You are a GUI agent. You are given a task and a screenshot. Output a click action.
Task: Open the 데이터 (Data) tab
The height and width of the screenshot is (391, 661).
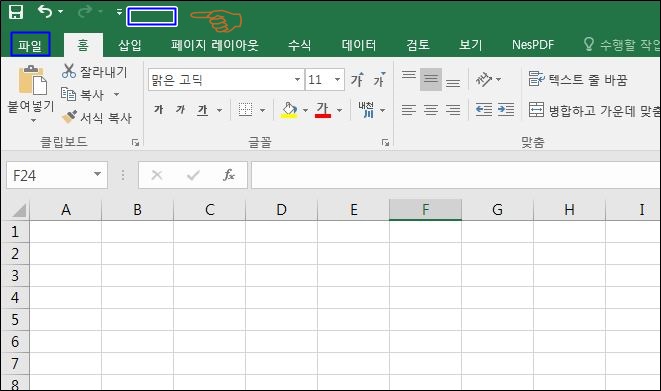click(359, 45)
